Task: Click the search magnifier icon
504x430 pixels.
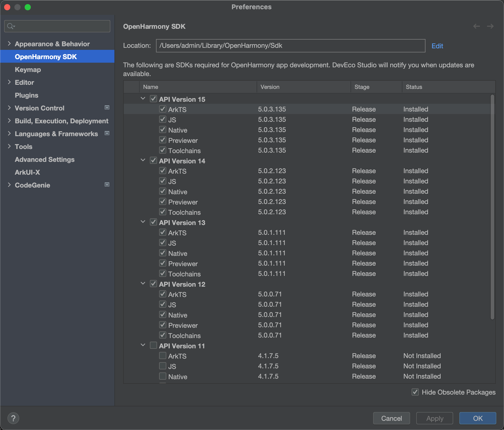Action: pyautogui.click(x=11, y=26)
